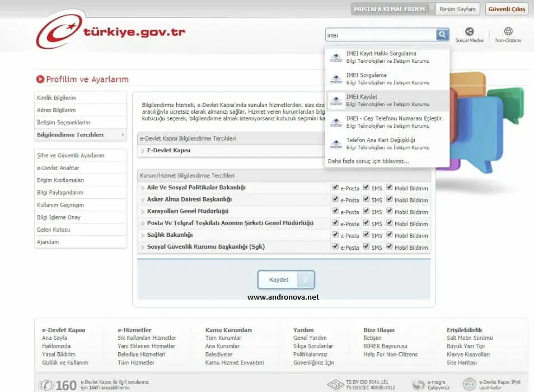
Task: Open İletişim Seçeneklerim in sidebar
Action: click(x=81, y=122)
